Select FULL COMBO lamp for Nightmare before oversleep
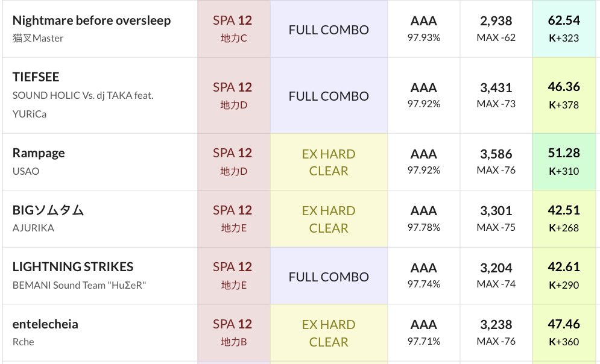 pyautogui.click(x=329, y=30)
